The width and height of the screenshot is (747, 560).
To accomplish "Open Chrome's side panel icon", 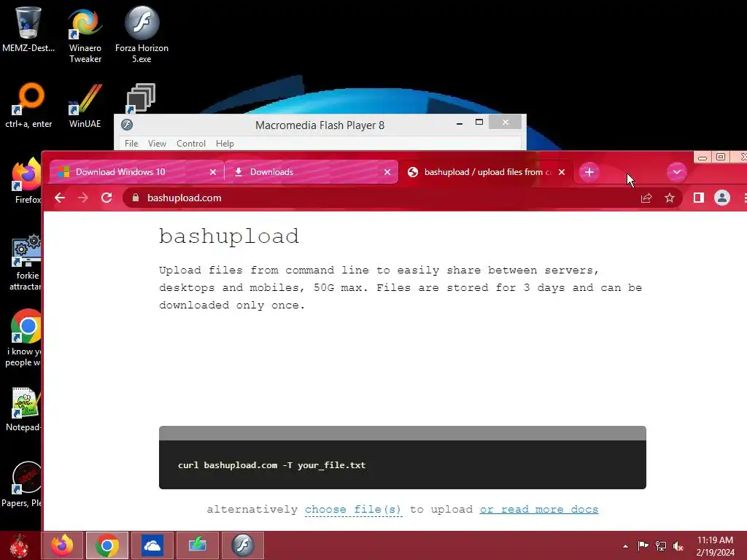I will pyautogui.click(x=698, y=198).
